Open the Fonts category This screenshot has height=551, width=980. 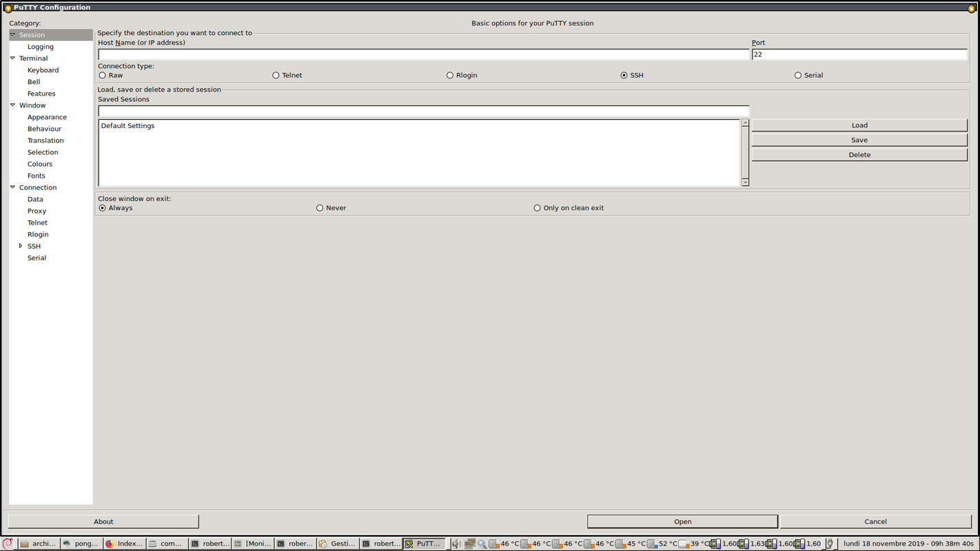(37, 176)
